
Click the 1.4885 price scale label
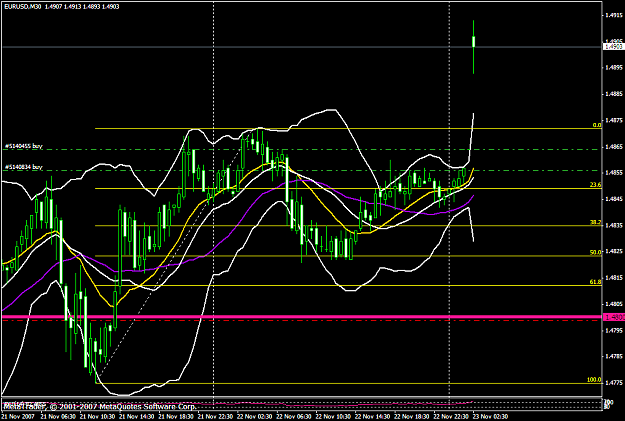coord(614,94)
